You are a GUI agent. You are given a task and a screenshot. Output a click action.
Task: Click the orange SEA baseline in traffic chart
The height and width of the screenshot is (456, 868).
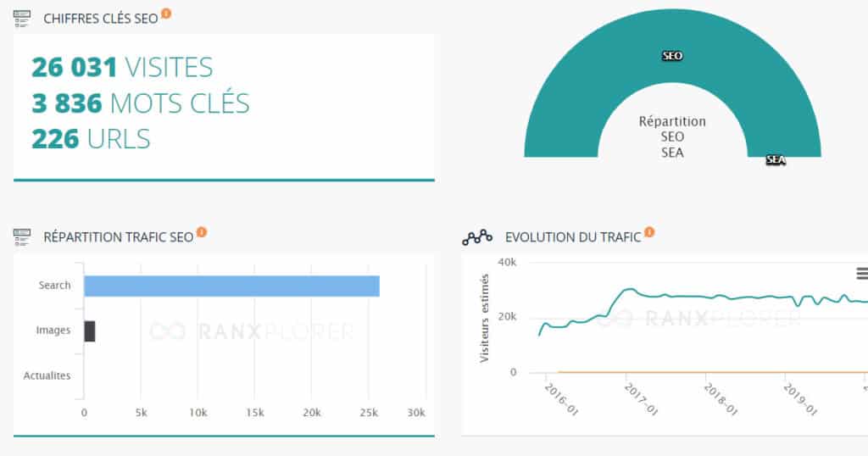(x=713, y=372)
